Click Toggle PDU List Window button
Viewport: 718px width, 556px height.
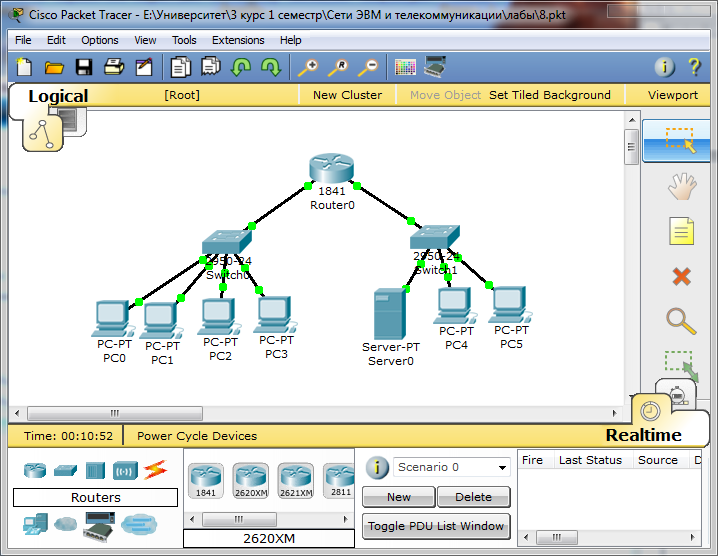click(436, 526)
